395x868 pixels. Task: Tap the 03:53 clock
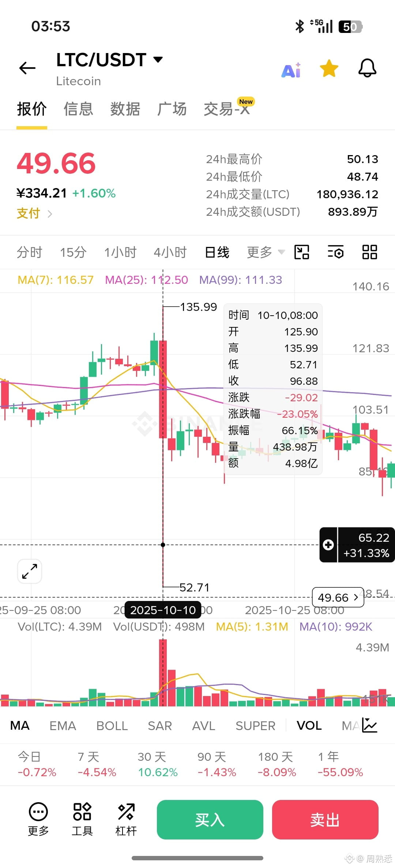pos(50,26)
